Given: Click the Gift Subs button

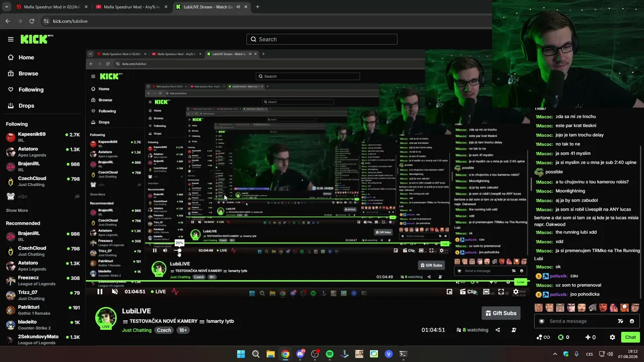Looking at the screenshot, I should coord(501,313).
